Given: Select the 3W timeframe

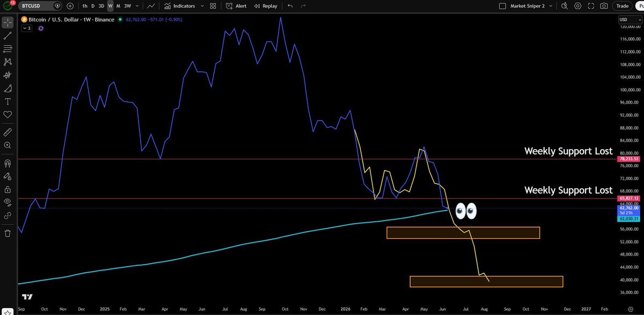Looking at the screenshot, I should 127,6.
